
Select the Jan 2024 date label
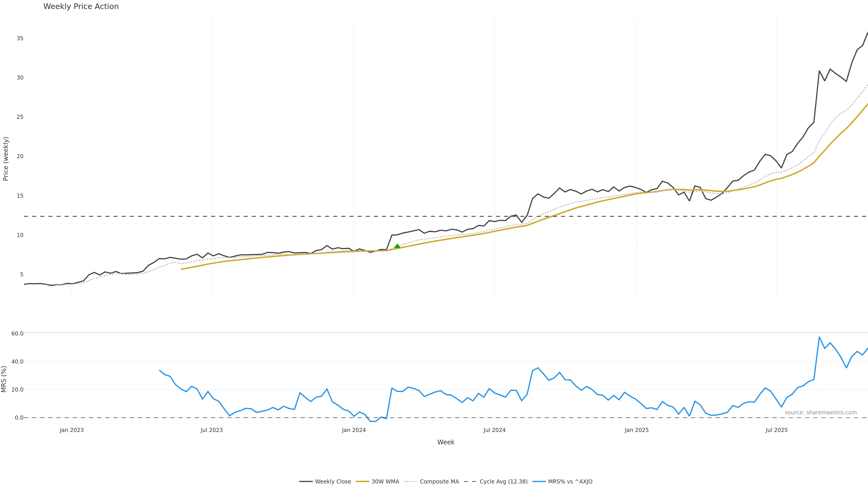(x=354, y=430)
